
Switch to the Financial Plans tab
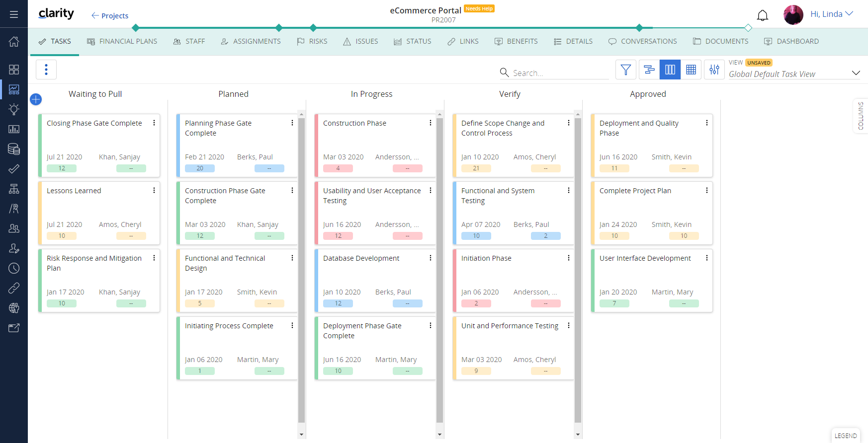point(122,42)
